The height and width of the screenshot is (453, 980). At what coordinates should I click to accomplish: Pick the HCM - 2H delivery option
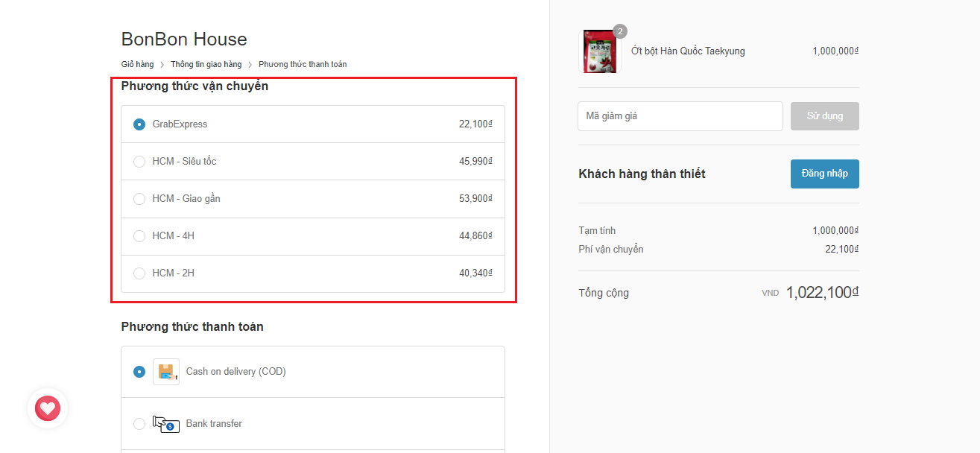point(139,273)
